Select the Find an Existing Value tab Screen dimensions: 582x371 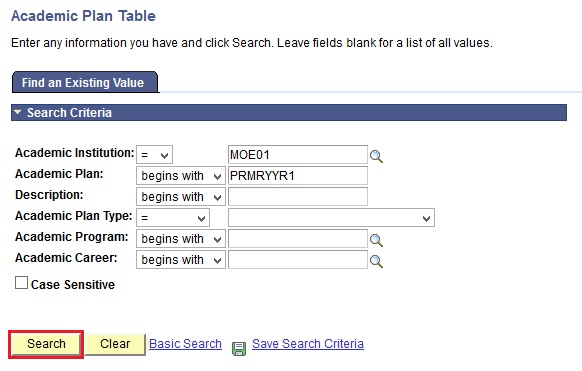[x=85, y=82]
